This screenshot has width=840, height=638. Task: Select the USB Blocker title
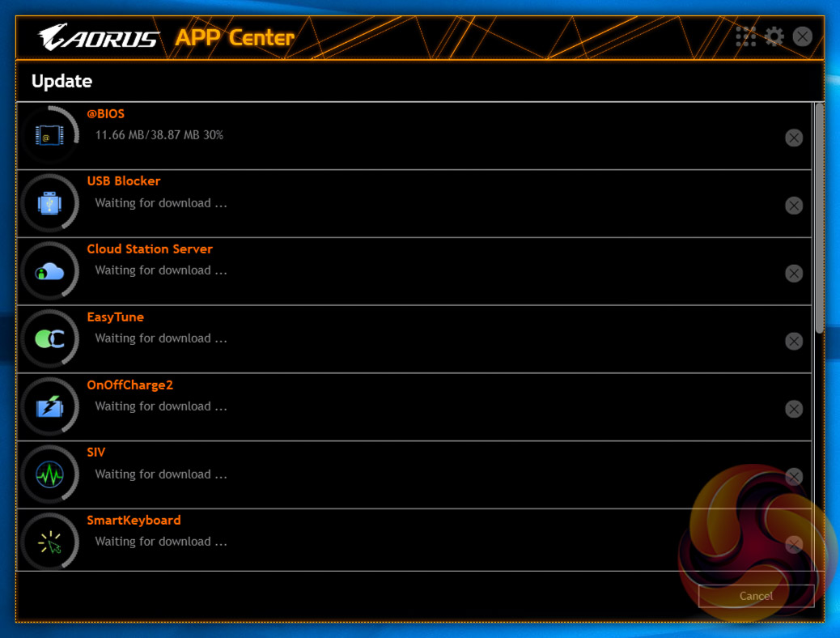pos(124,181)
